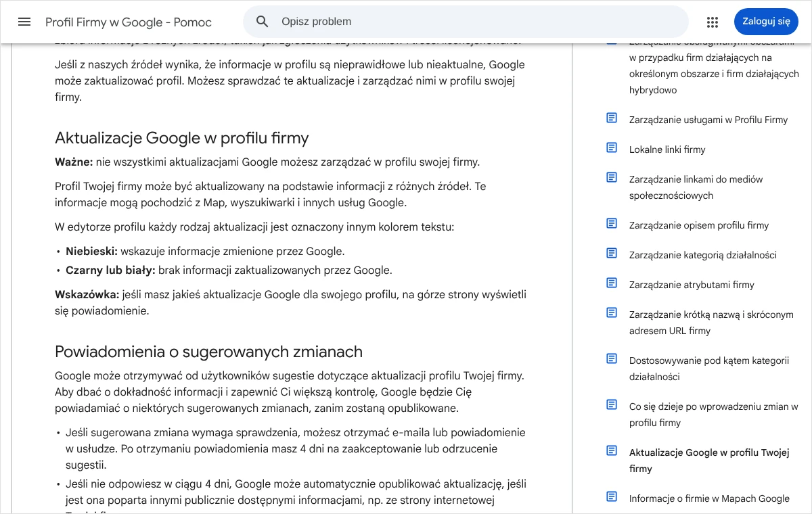The image size is (812, 514).
Task: Open Zarządzanie opisem profilu firmy article
Action: 699,225
